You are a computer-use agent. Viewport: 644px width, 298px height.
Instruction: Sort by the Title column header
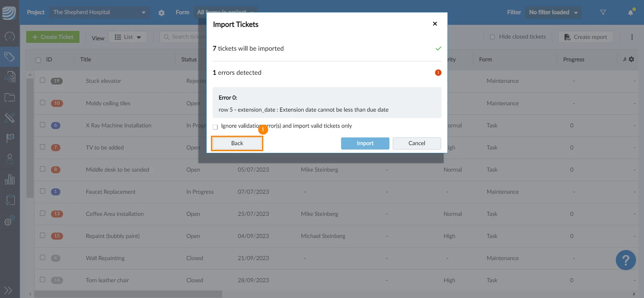[85, 60]
